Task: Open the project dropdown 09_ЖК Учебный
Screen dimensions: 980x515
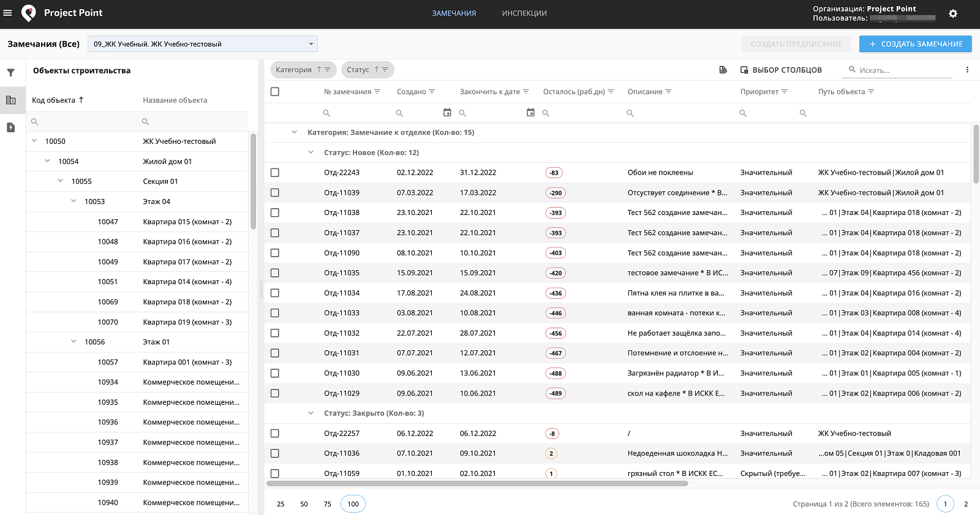Action: click(x=203, y=44)
